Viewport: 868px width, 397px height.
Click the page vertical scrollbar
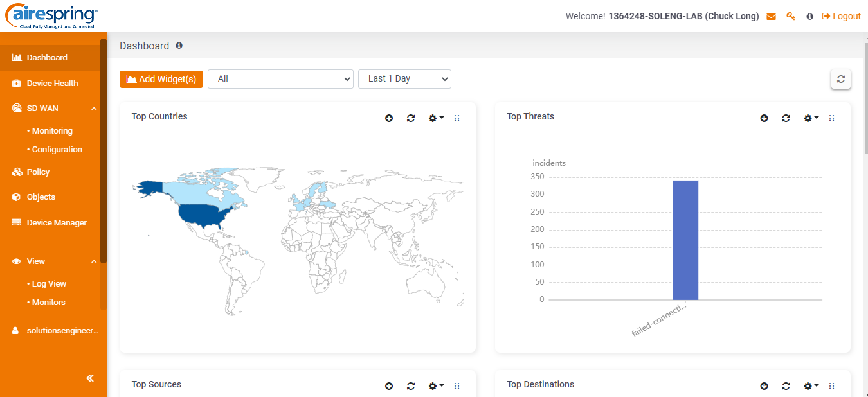865,100
